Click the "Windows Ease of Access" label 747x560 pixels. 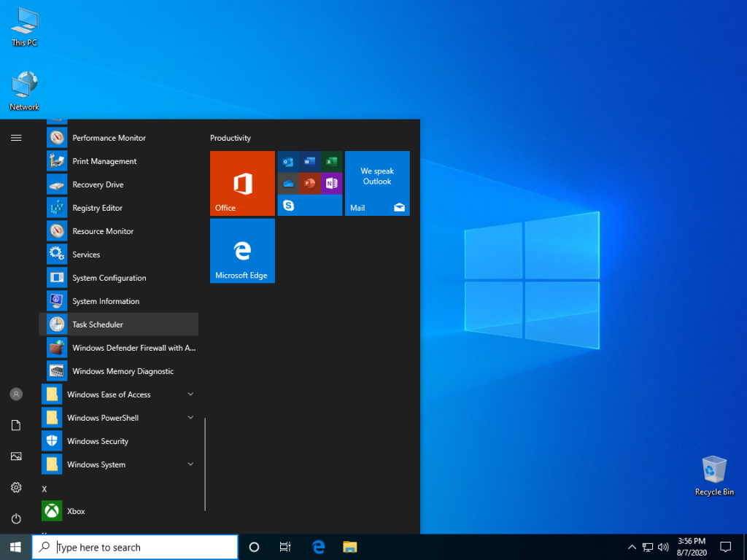109,394
